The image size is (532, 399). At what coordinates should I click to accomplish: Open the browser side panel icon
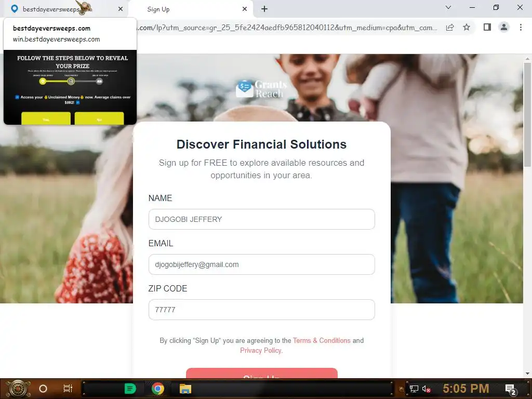coord(487,27)
